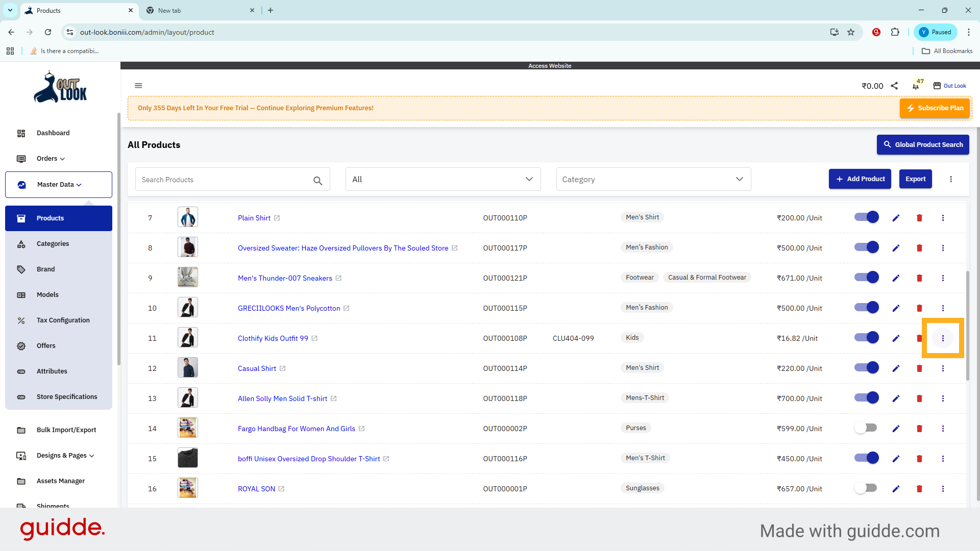This screenshot has height=551, width=980.
Task: Open the more options menu beside Export
Action: 951,179
